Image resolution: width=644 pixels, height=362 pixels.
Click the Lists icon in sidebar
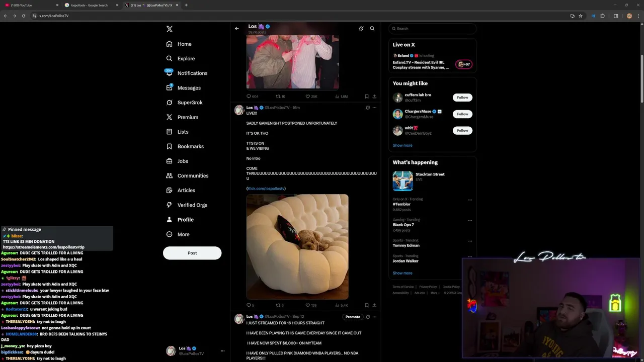[x=170, y=132]
